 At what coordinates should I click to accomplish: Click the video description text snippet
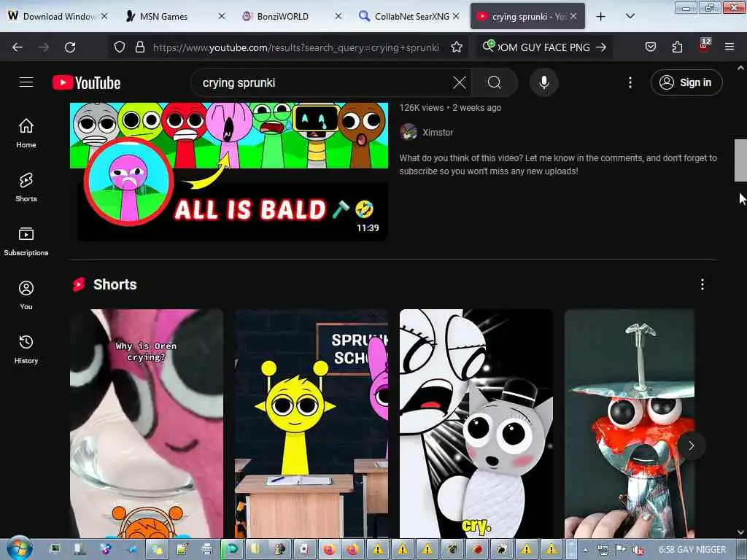click(558, 164)
